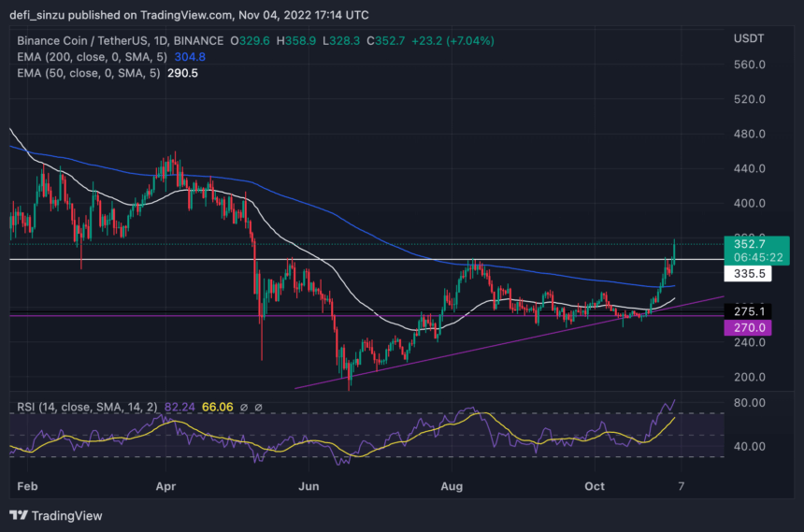Viewport: 804px width, 532px height.
Task: Click the 7 date label on time axis
Action: pos(681,486)
